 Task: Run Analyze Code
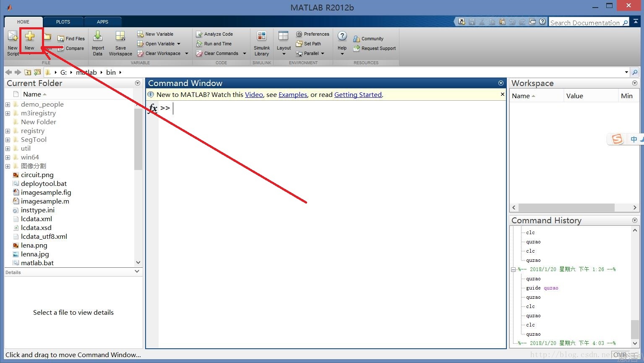(214, 34)
